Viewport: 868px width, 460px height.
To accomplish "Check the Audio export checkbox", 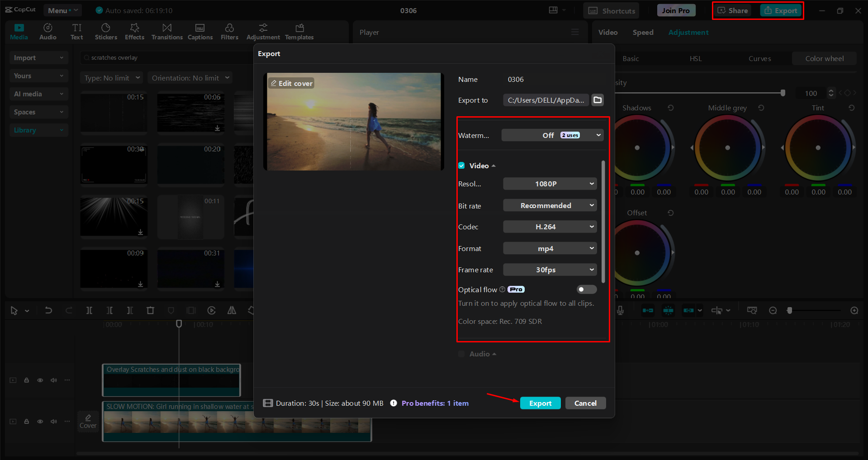I will coord(461,354).
